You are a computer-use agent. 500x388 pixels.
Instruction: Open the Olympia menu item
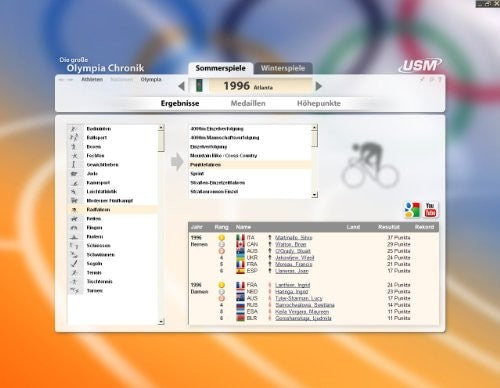click(x=151, y=79)
